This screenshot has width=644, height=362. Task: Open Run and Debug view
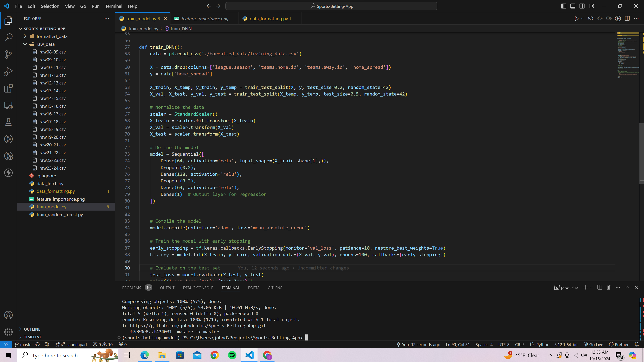point(8,71)
